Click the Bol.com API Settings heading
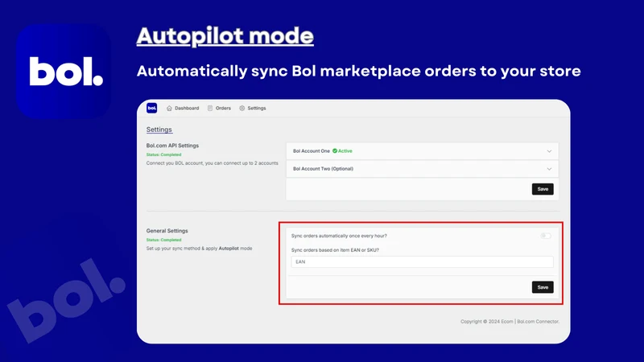Viewport: 644px width, 362px height. 172,146
